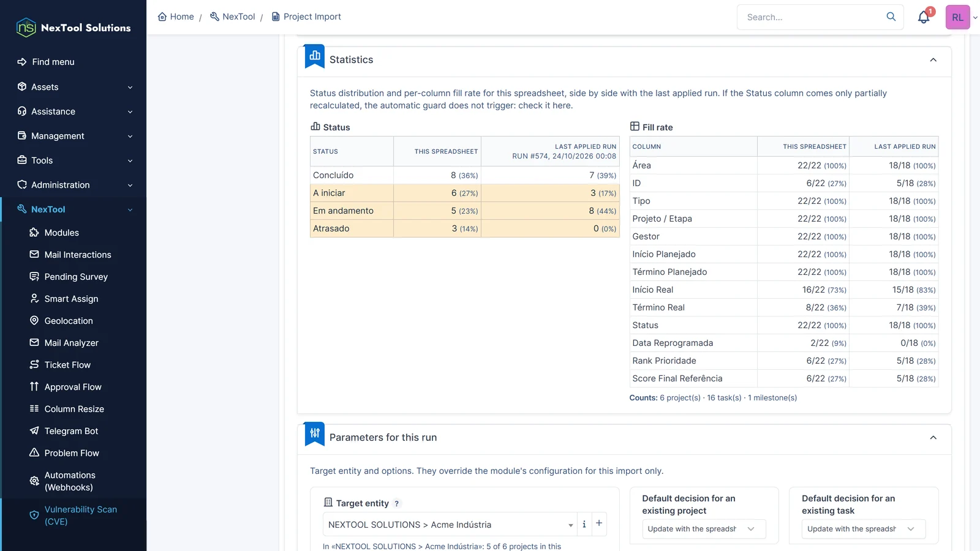The height and width of the screenshot is (551, 980).
Task: Expand the Management sidebar group
Action: coord(73,136)
